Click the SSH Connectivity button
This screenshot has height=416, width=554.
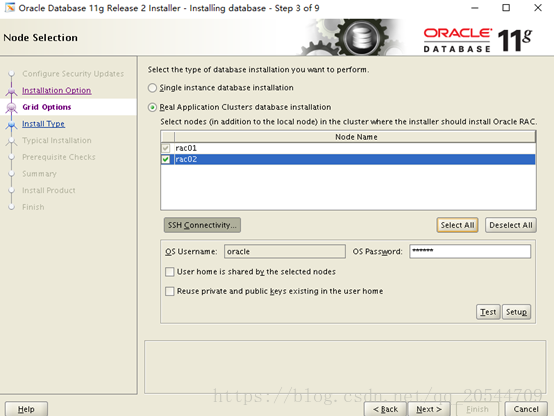coord(202,225)
